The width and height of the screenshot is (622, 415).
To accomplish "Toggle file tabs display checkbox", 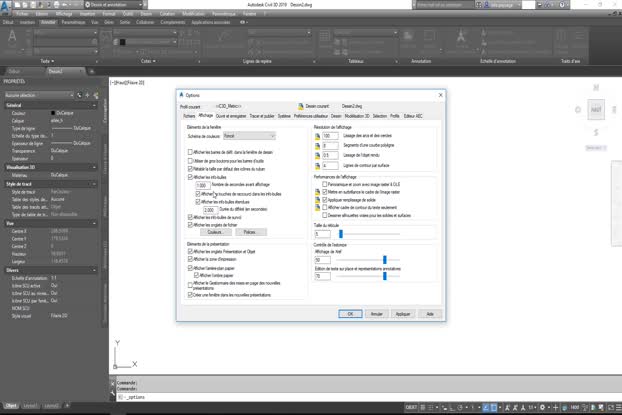I will (x=190, y=225).
